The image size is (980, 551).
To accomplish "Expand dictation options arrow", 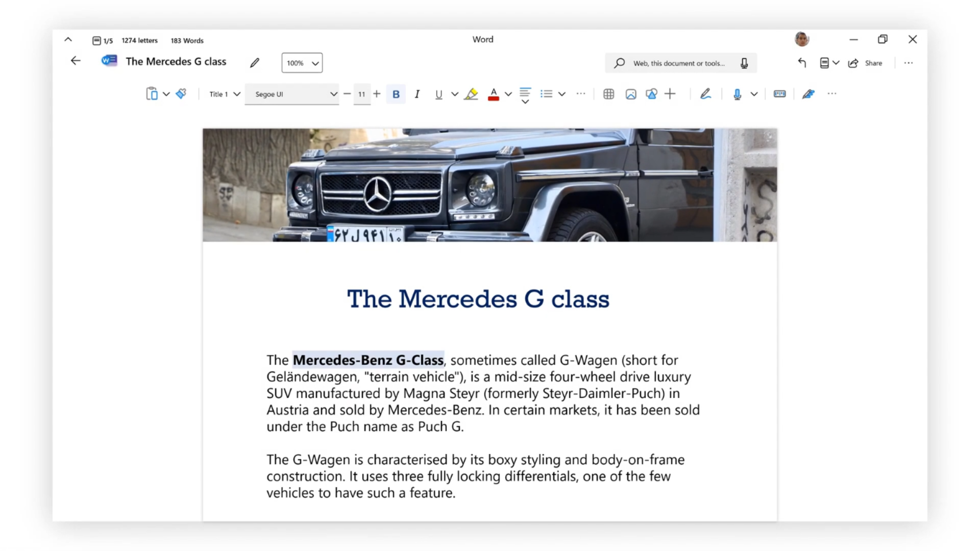I will (754, 94).
